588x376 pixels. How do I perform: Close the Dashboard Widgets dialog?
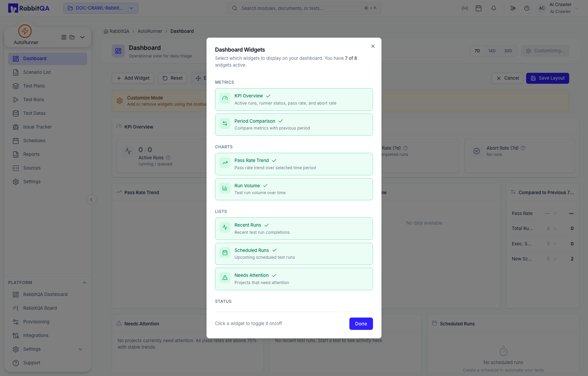coord(373,46)
